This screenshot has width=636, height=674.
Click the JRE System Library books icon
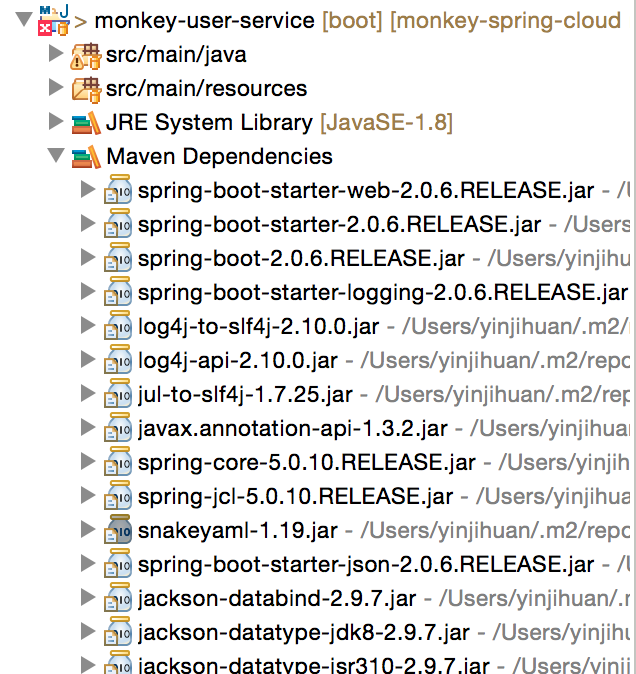click(x=86, y=123)
